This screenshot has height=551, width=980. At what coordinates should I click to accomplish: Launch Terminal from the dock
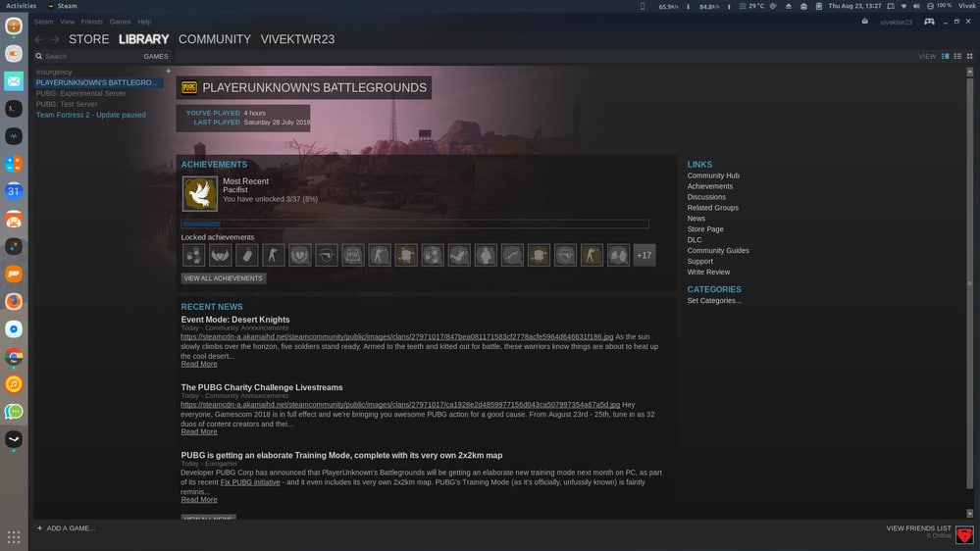[14, 109]
